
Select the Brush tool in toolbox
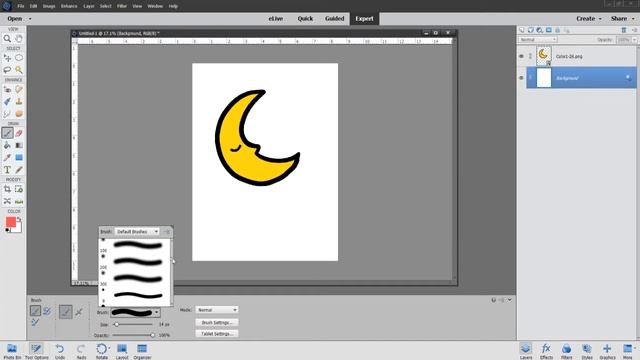pyautogui.click(x=7, y=133)
